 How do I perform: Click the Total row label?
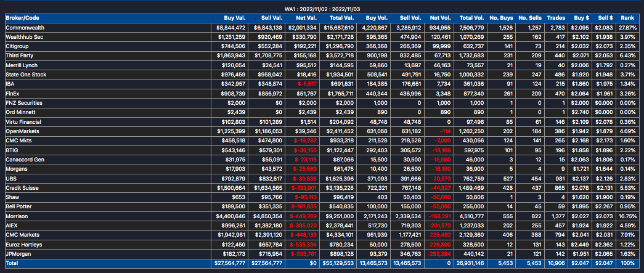[x=12, y=264]
